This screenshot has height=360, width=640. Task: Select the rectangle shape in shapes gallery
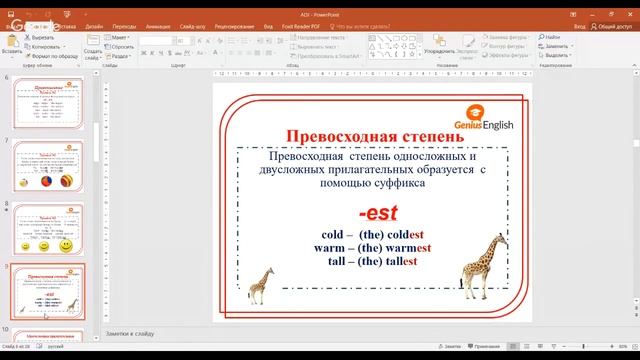396,38
